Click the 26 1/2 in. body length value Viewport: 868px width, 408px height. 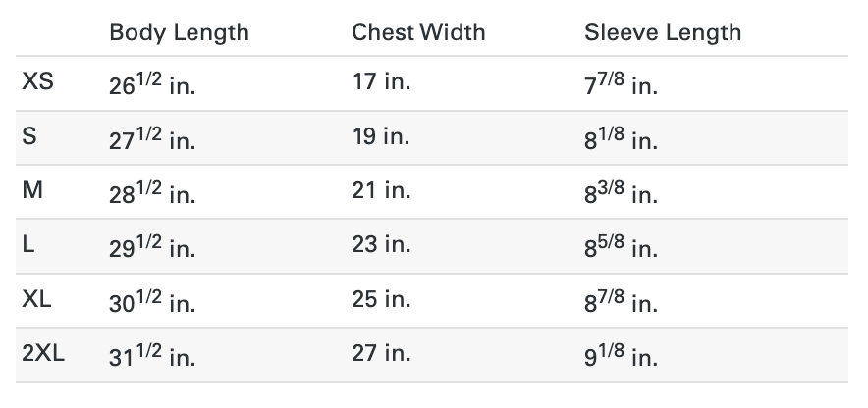point(152,84)
